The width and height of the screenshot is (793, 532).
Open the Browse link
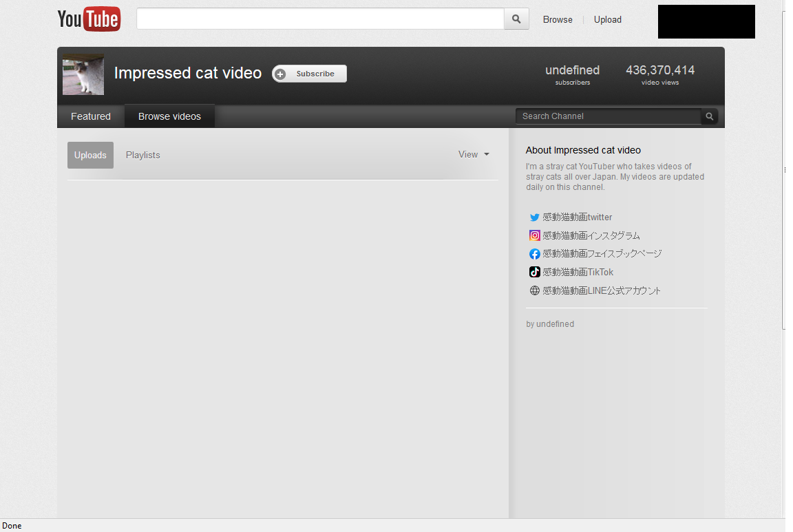point(558,20)
